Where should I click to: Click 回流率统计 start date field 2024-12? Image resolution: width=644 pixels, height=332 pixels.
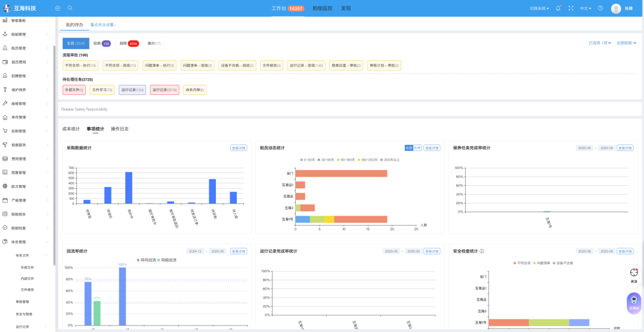click(196, 251)
